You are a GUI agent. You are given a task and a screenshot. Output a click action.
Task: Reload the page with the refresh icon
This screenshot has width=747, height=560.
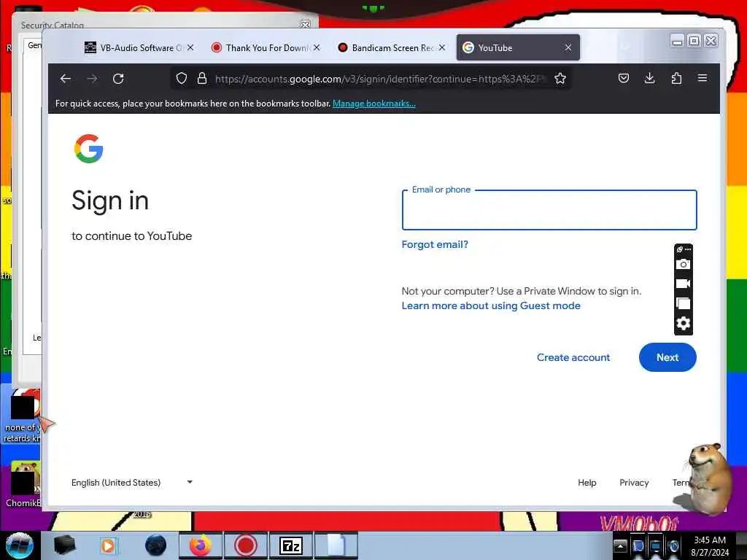tap(118, 79)
